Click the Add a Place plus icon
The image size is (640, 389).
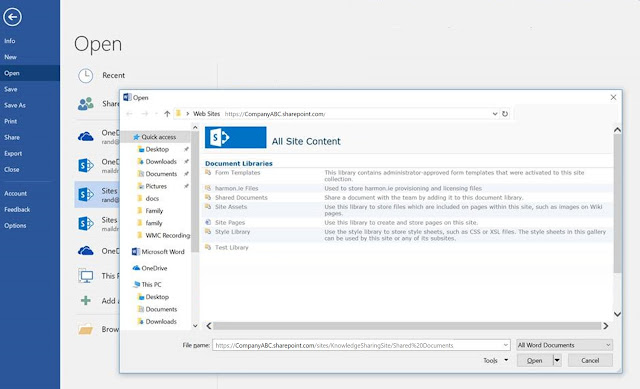click(x=86, y=301)
